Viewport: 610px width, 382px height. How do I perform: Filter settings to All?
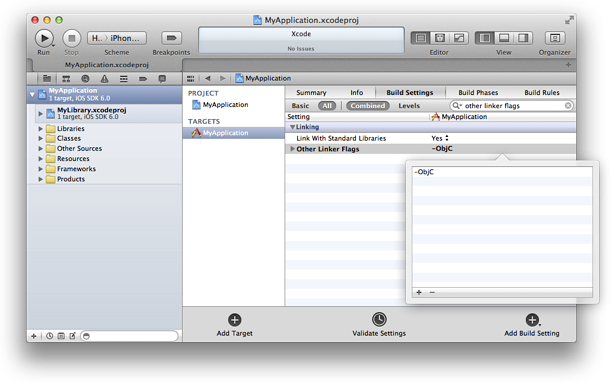(x=327, y=106)
